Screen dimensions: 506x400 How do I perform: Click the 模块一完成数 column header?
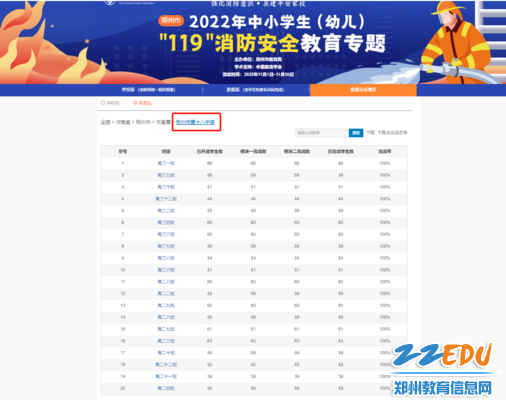click(x=253, y=151)
